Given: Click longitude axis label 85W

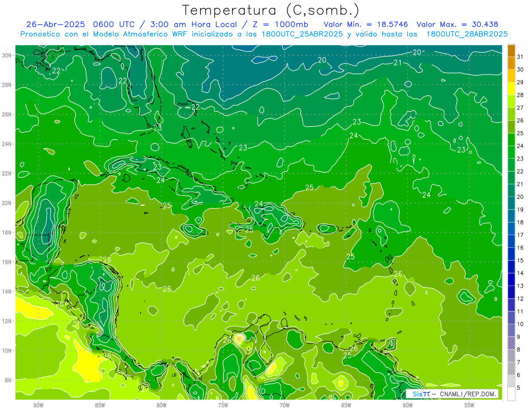Looking at the screenshot, I should (100, 405).
